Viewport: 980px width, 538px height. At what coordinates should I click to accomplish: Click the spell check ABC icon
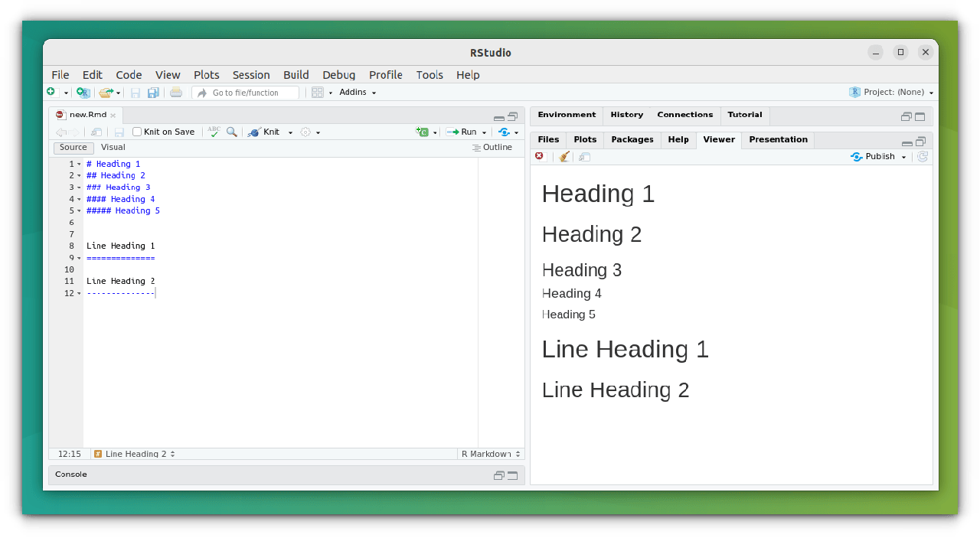click(x=214, y=132)
